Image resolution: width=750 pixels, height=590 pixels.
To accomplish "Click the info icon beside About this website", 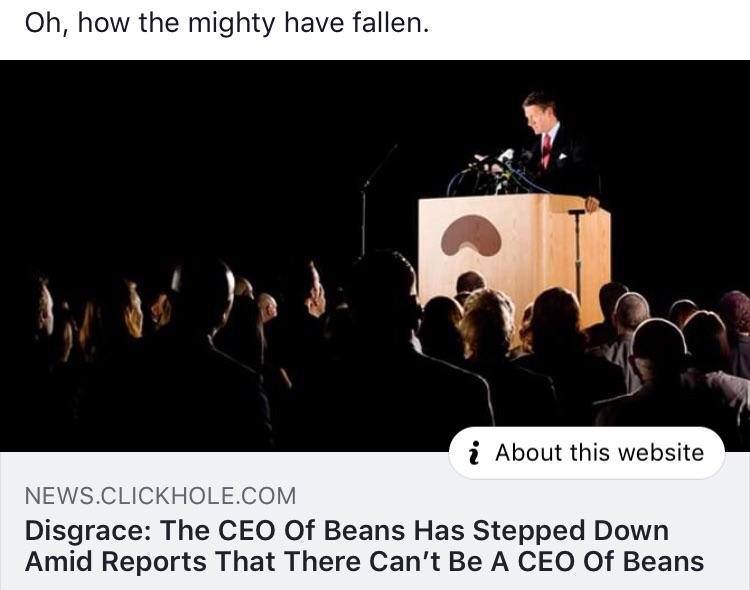I will pyautogui.click(x=474, y=453).
